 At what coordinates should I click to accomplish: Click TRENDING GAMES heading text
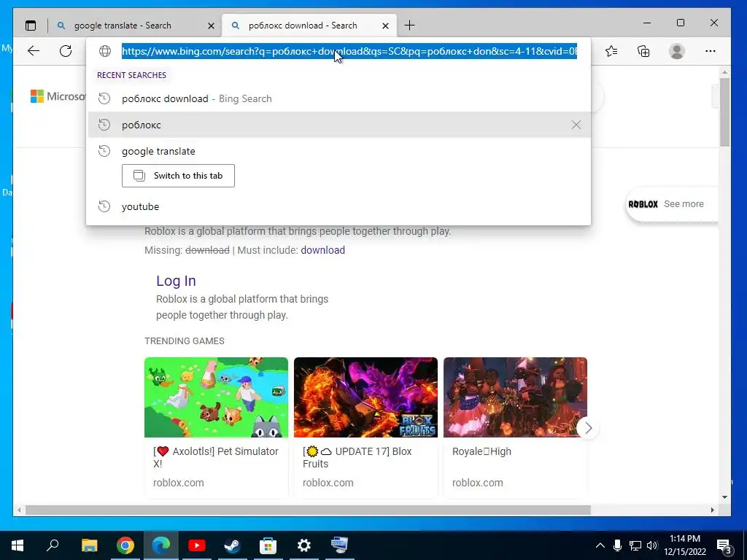pos(185,341)
